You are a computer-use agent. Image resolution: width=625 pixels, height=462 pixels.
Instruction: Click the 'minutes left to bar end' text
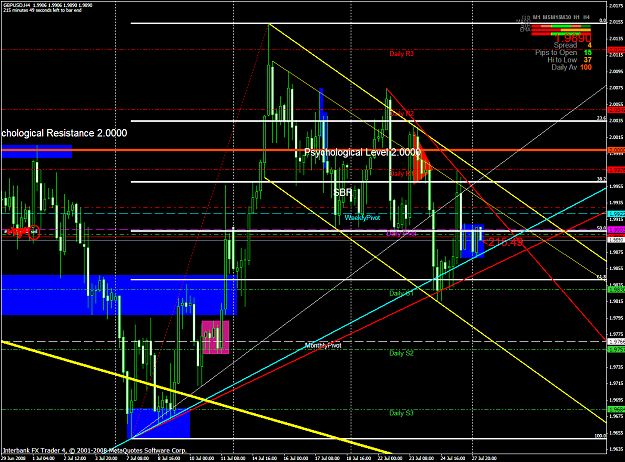(42, 10)
